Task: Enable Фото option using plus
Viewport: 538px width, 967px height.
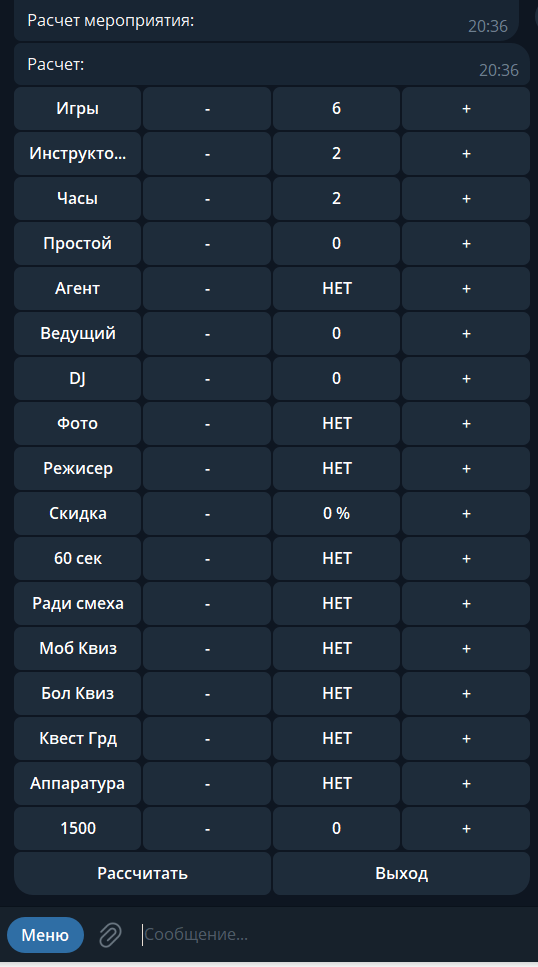Action: point(466,424)
